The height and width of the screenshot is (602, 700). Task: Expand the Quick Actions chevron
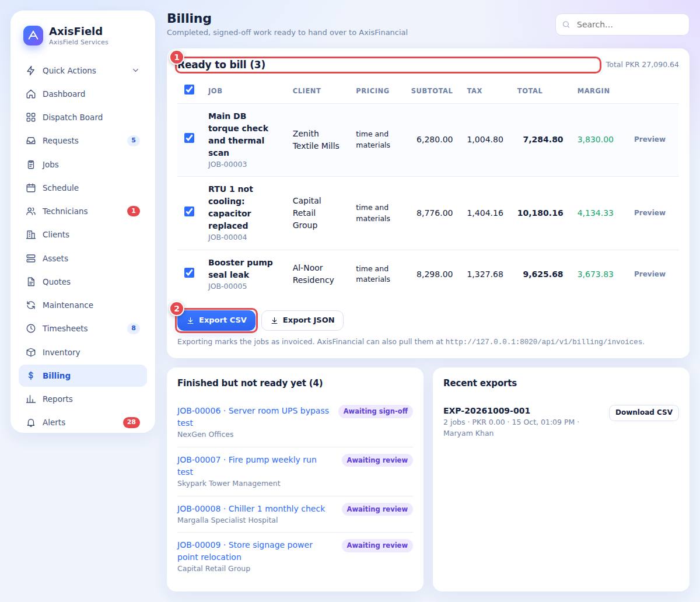[135, 71]
